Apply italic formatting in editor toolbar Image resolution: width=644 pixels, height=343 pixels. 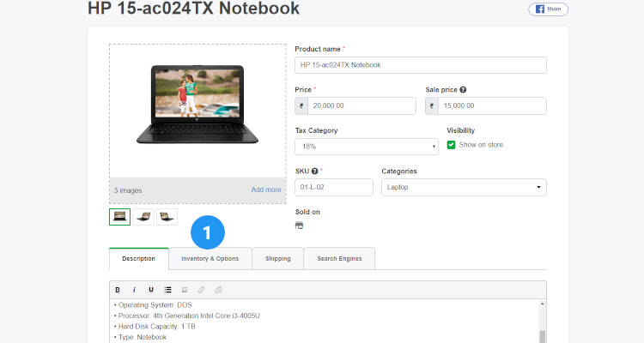134,290
